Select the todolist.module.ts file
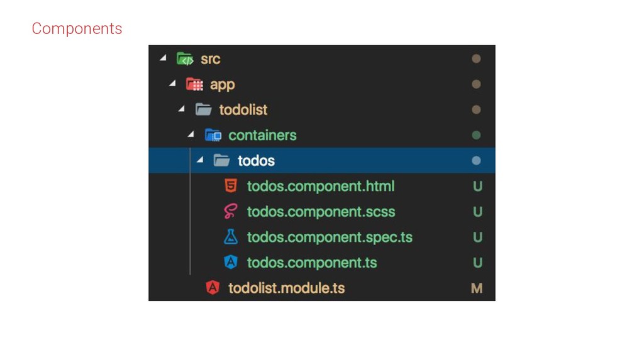Image resolution: width=644 pixels, height=362 pixels. 286,288
